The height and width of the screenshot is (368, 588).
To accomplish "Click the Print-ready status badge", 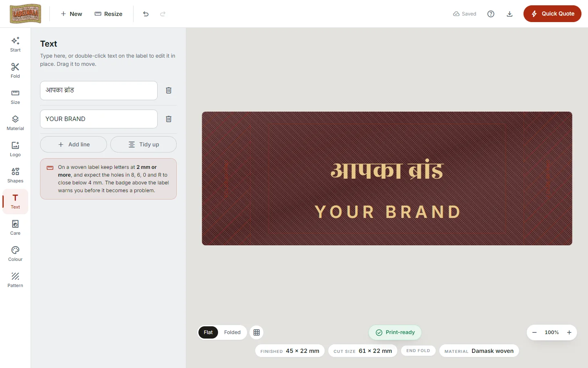I will tap(395, 332).
